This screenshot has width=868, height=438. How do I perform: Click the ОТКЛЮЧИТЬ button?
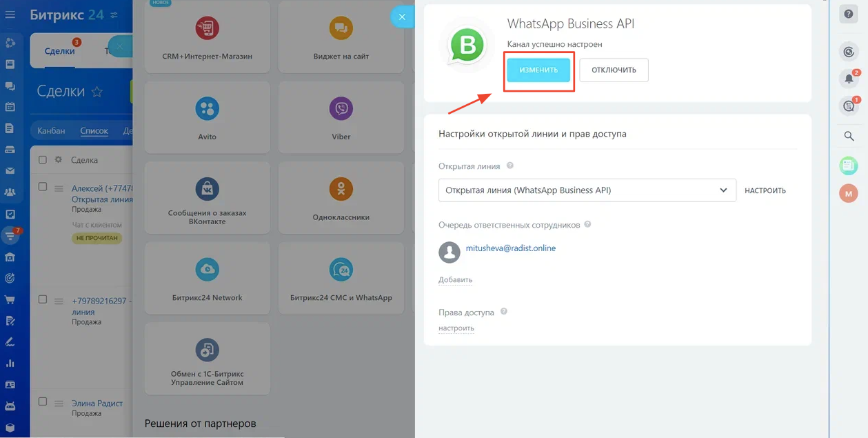(614, 70)
